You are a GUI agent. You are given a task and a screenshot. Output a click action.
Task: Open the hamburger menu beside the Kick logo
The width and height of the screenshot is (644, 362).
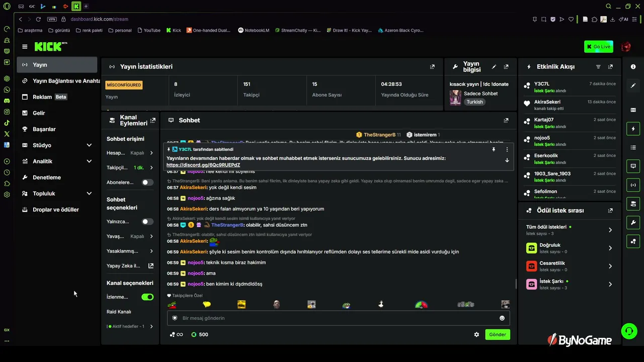tap(25, 47)
